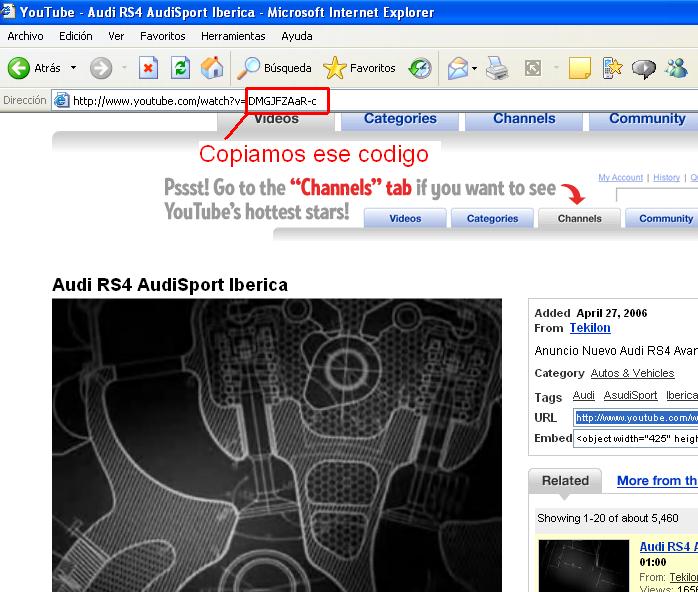Go to the Home page icon

212,68
